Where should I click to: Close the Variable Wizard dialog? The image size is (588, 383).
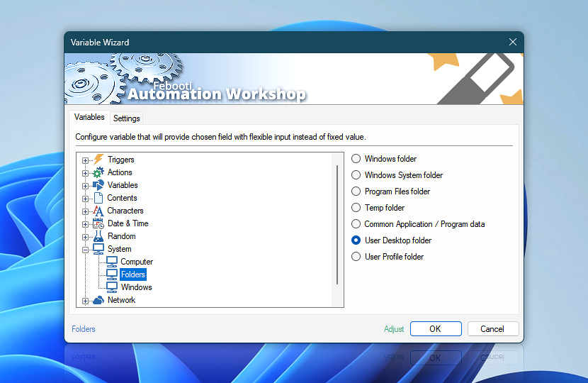click(513, 42)
